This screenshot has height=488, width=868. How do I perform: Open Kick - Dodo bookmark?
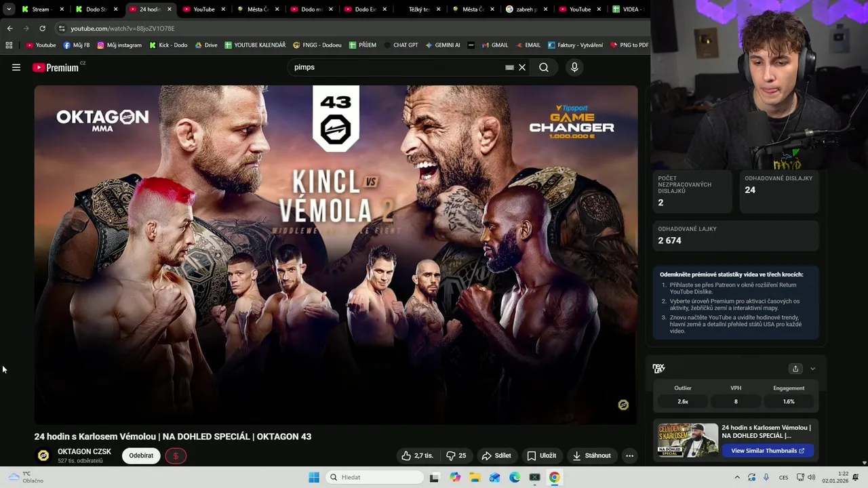pos(168,45)
